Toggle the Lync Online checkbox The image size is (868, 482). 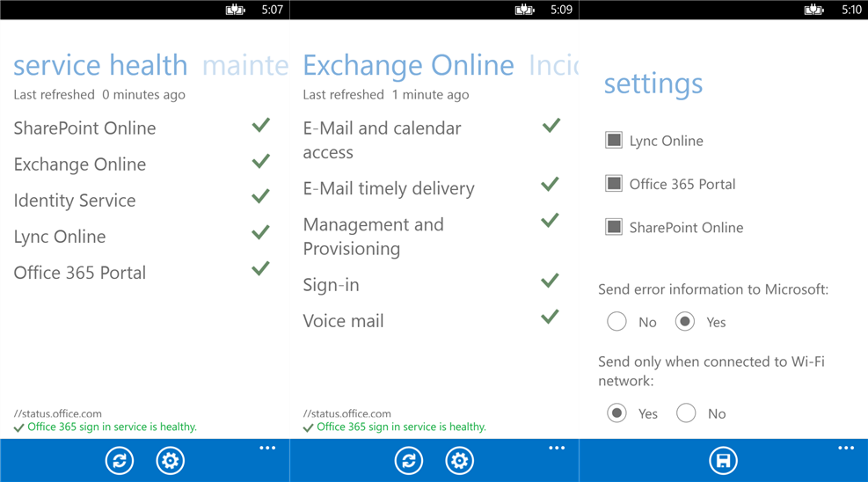coord(613,140)
